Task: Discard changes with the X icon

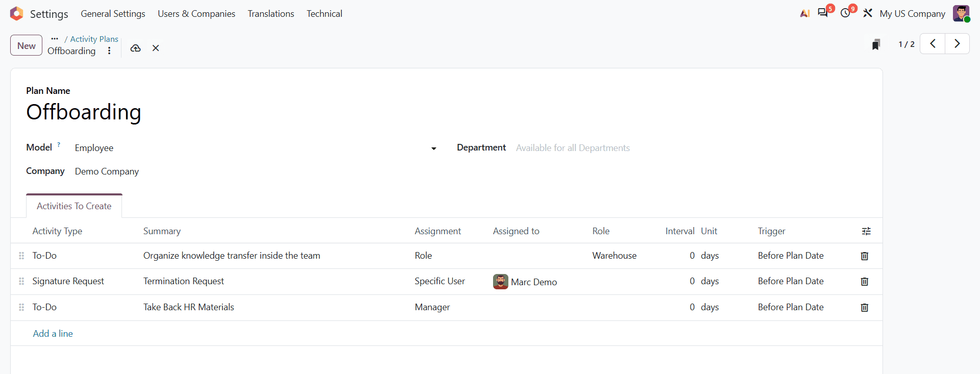Action: 156,48
